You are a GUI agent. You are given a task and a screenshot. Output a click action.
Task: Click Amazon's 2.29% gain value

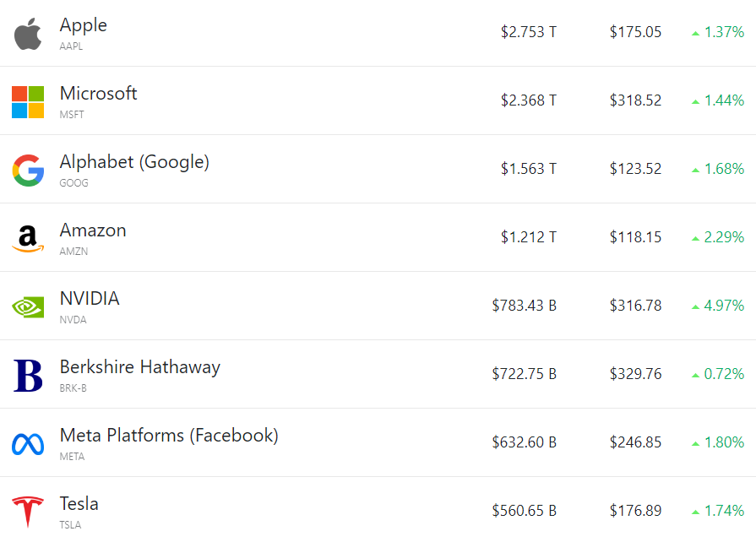pos(723,237)
